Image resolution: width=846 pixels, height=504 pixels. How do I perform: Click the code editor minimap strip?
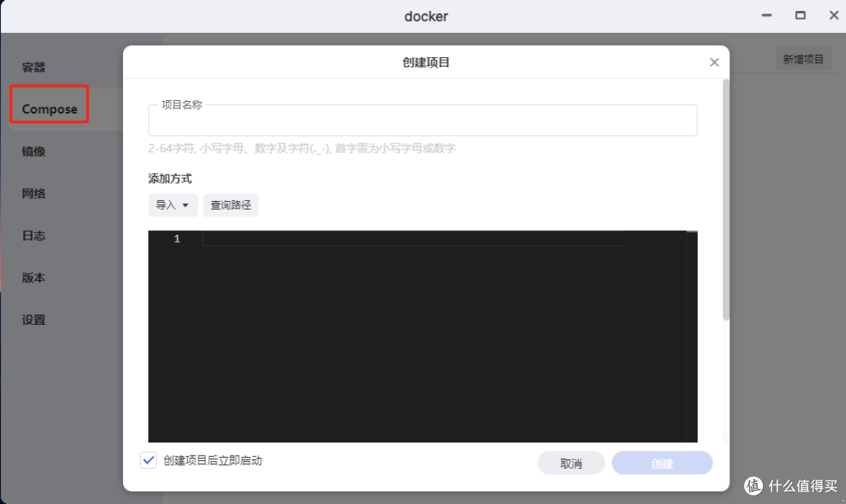click(692, 337)
